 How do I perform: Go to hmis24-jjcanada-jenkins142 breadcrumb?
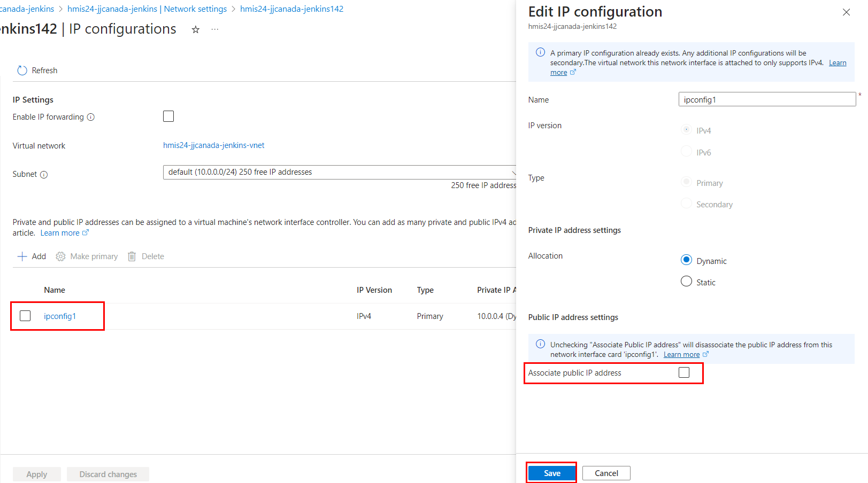[291, 9]
